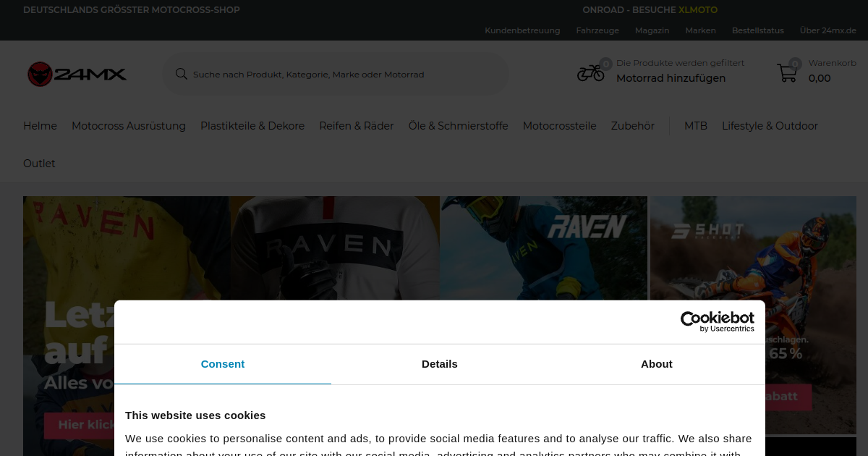The height and width of the screenshot is (456, 868).
Task: Focus the product search field
Action: (x=336, y=74)
